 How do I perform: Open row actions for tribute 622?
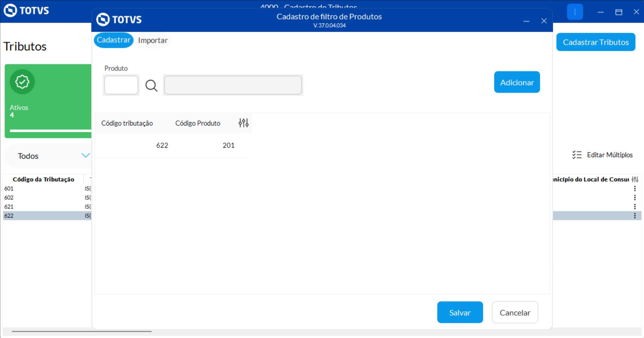point(635,215)
